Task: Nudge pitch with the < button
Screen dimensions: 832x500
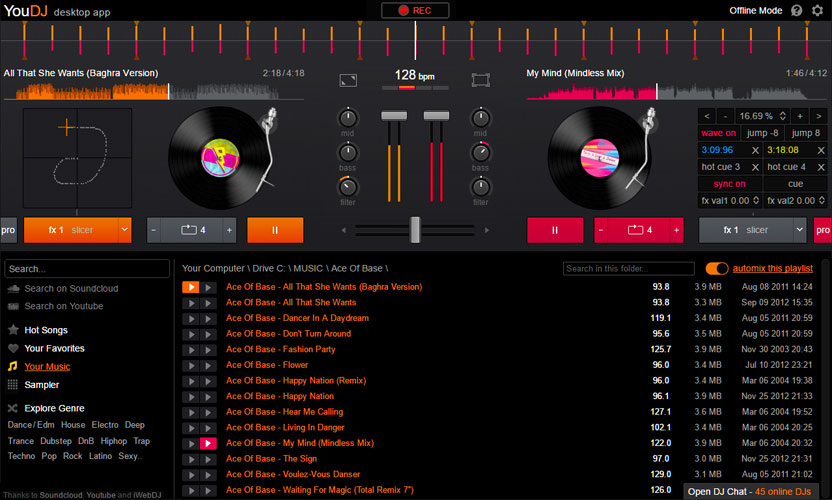Action: (707, 116)
